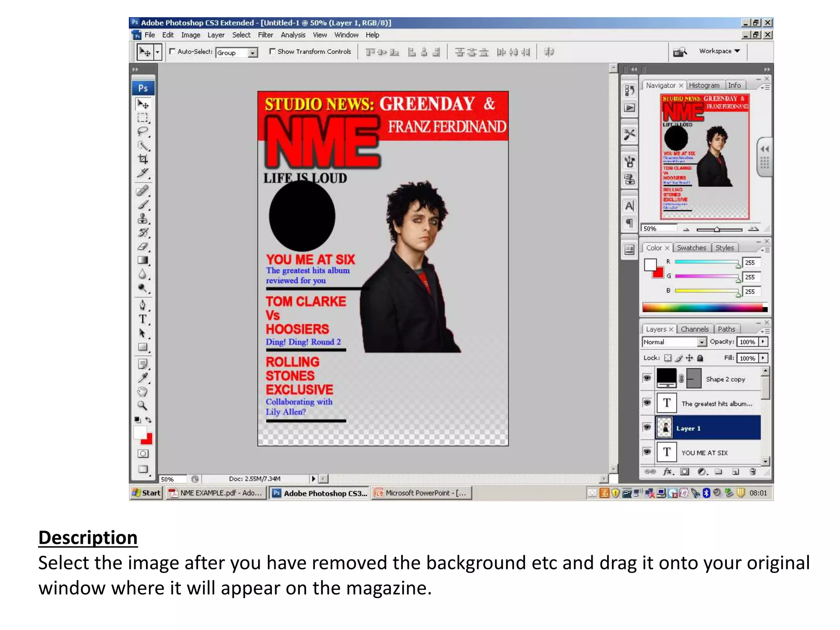The width and height of the screenshot is (840, 630).
Task: Toggle lock transparent pixels
Action: pyautogui.click(x=668, y=358)
